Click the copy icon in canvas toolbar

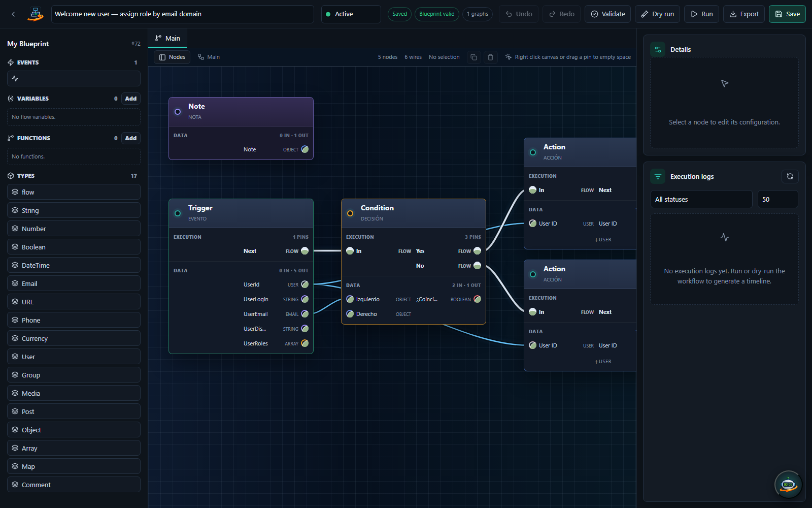coord(473,57)
